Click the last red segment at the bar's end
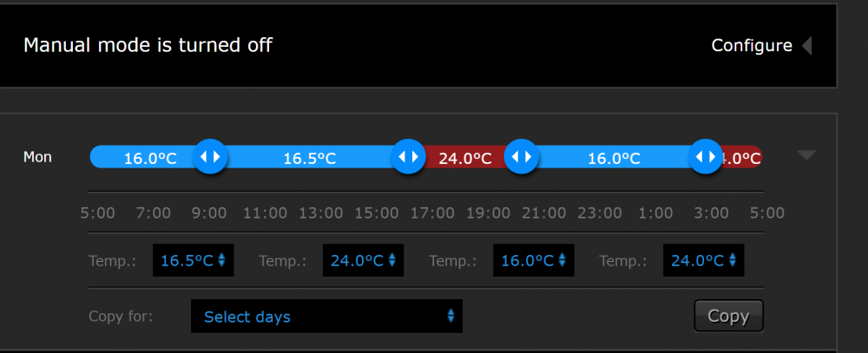The height and width of the screenshot is (353, 868). pos(743,158)
